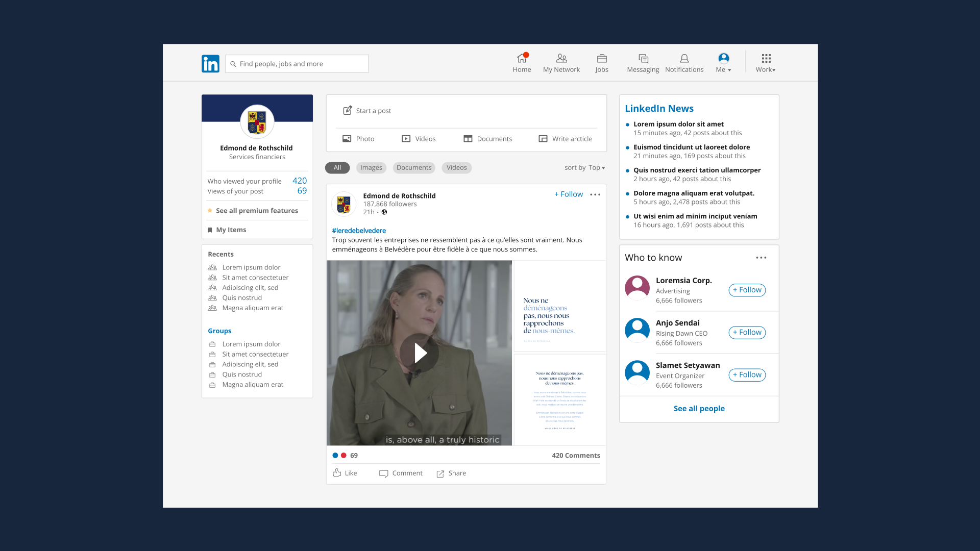Follow Slamet Setyawan
The width and height of the screenshot is (980, 551).
click(x=747, y=374)
